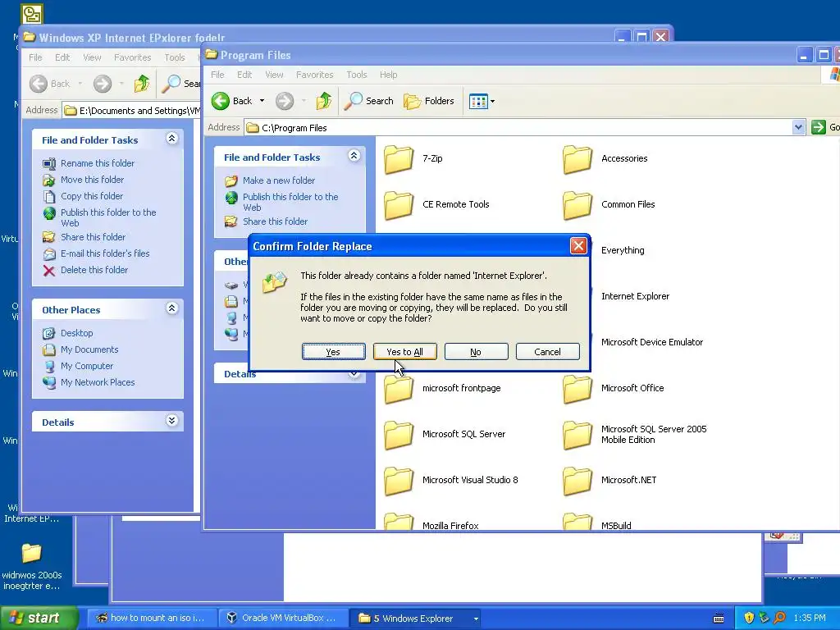840x630 pixels.
Task: Select the Microsoft Office folder
Action: [x=614, y=388]
